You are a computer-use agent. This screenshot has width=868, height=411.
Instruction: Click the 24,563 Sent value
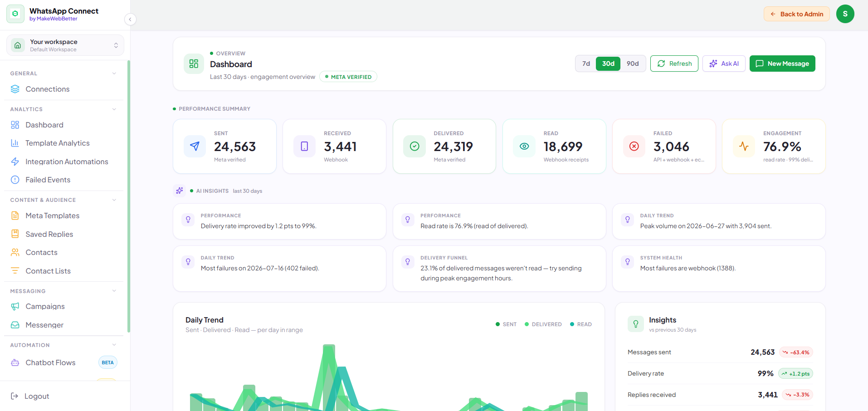(x=235, y=147)
